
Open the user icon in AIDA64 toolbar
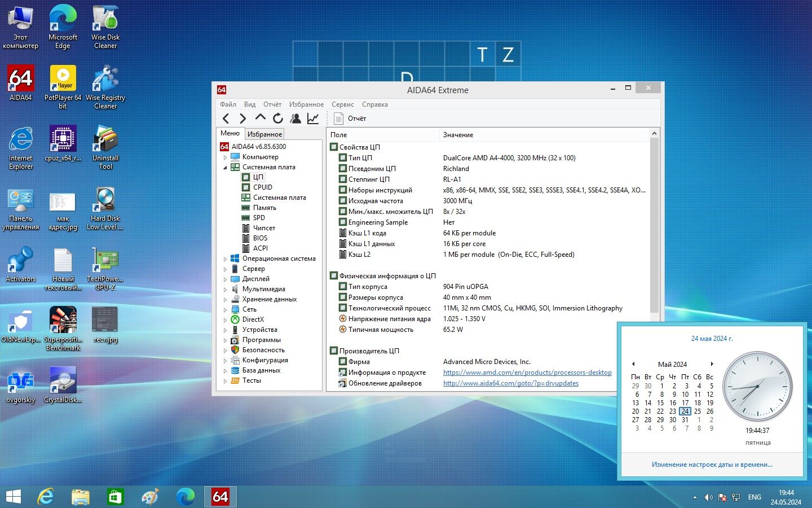(295, 119)
